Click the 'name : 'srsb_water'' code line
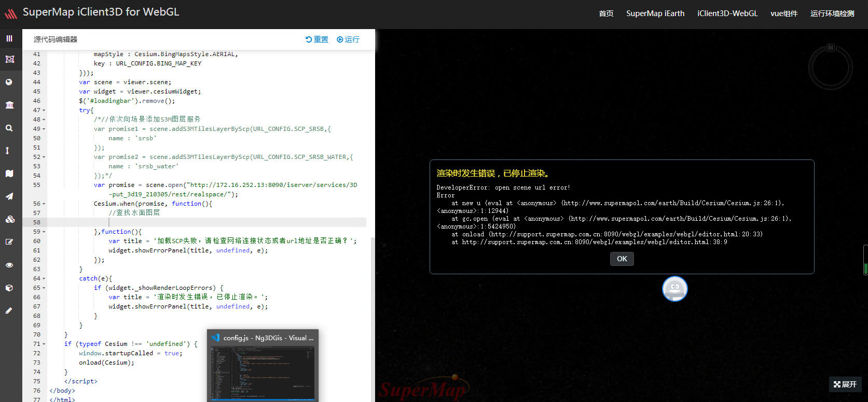Image resolution: width=868 pixels, height=402 pixels. pyautogui.click(x=143, y=166)
